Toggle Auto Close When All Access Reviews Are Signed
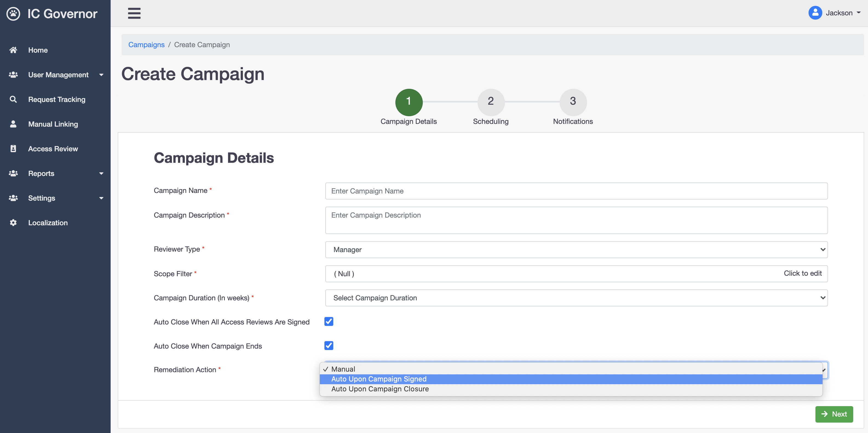The width and height of the screenshot is (868, 433). click(x=329, y=321)
